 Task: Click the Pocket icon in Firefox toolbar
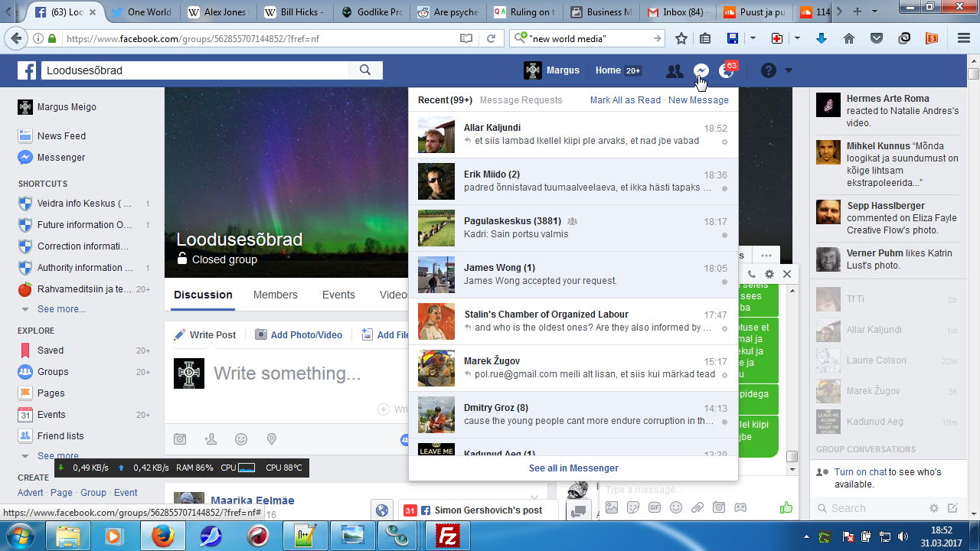coord(877,38)
